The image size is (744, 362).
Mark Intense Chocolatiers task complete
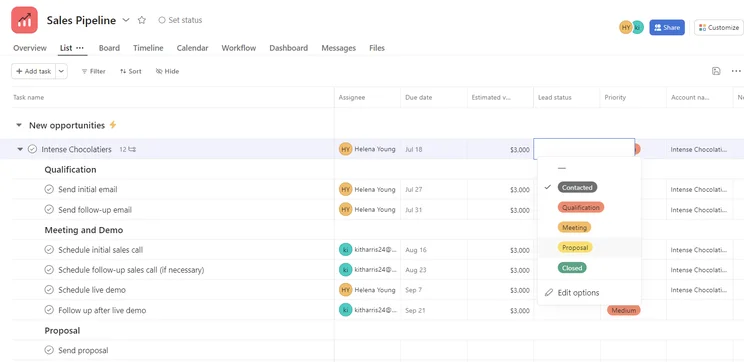tap(32, 149)
